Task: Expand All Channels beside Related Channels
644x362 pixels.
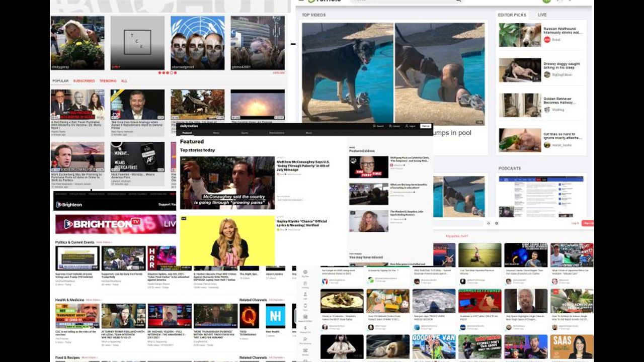Action: click(x=277, y=300)
